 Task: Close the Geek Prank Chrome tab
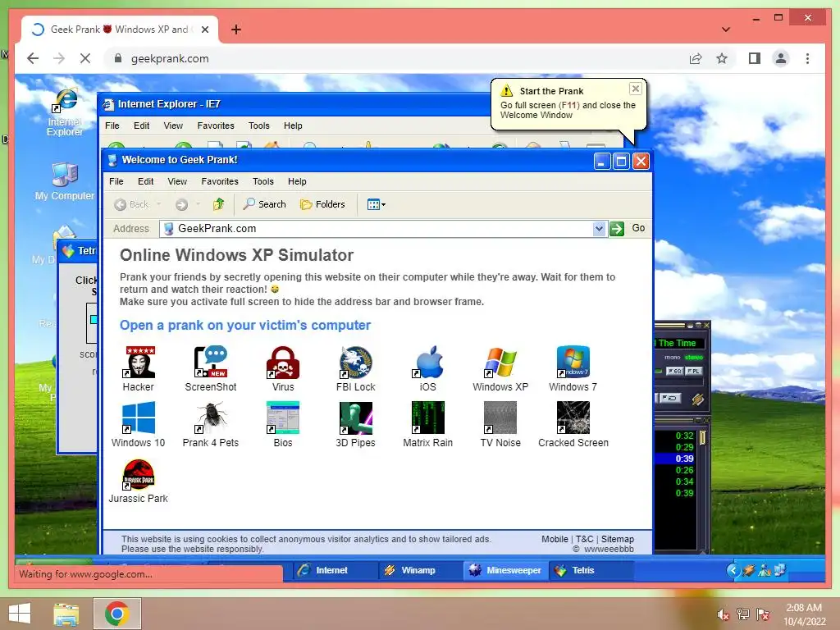[204, 30]
